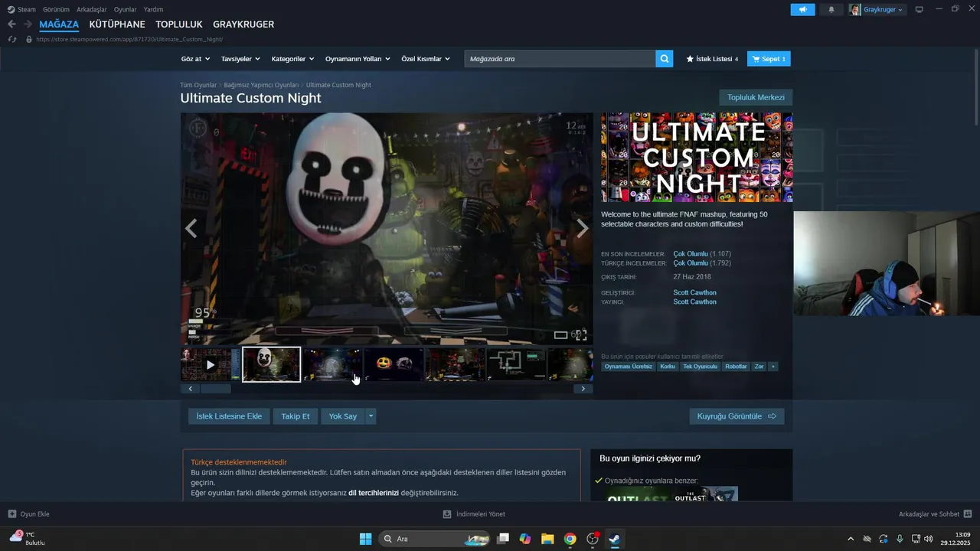Image resolution: width=980 pixels, height=551 pixels.
Task: Open the Sepet cart button
Action: point(769,59)
